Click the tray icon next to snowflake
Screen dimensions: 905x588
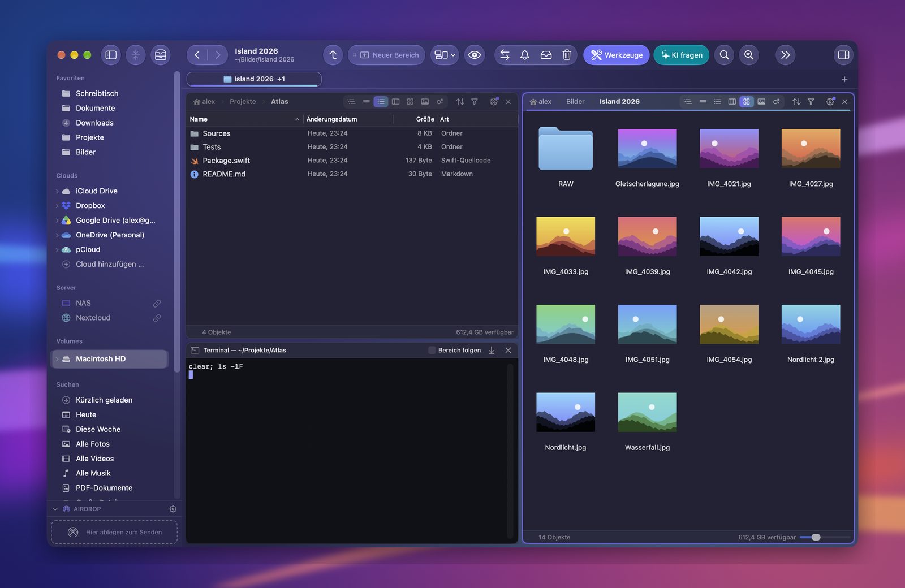point(161,55)
